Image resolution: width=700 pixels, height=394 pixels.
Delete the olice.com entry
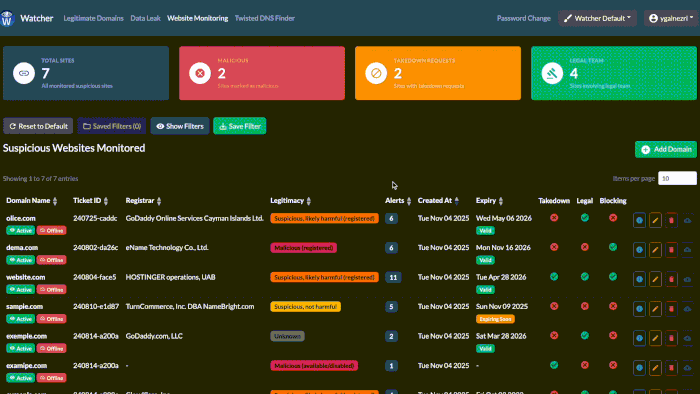[671, 220]
